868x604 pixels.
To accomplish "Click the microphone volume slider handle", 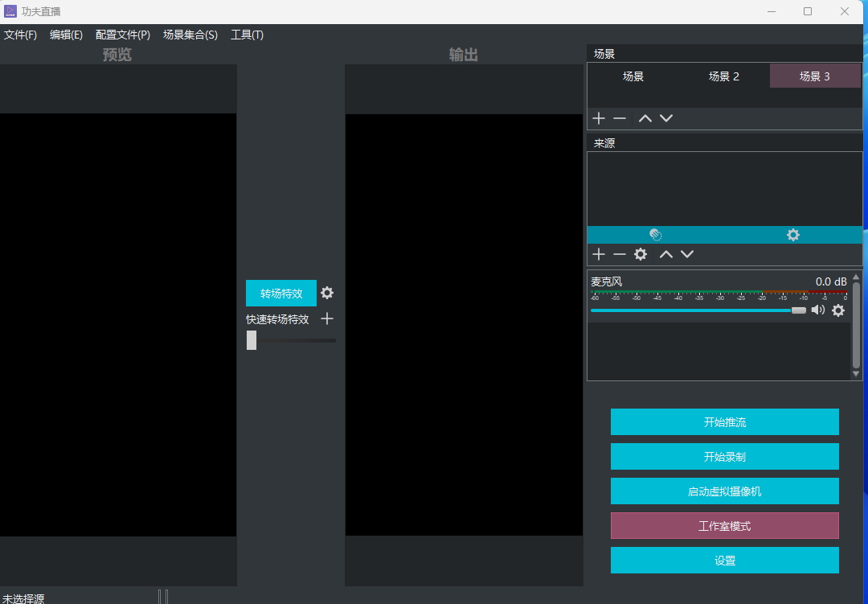I will (798, 310).
